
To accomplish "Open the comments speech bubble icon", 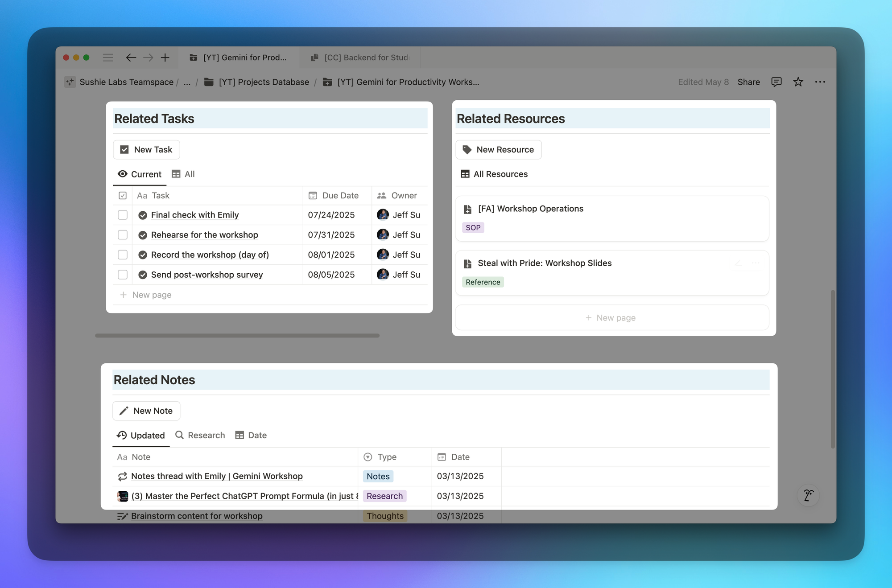I will click(x=776, y=82).
